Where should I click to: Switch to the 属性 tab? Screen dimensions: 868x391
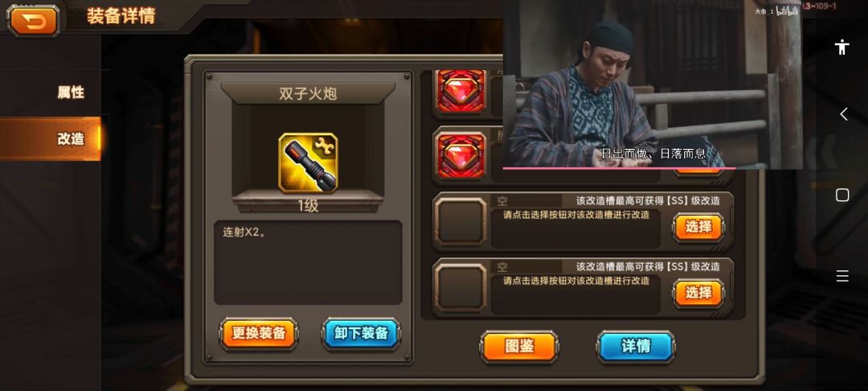(x=70, y=93)
